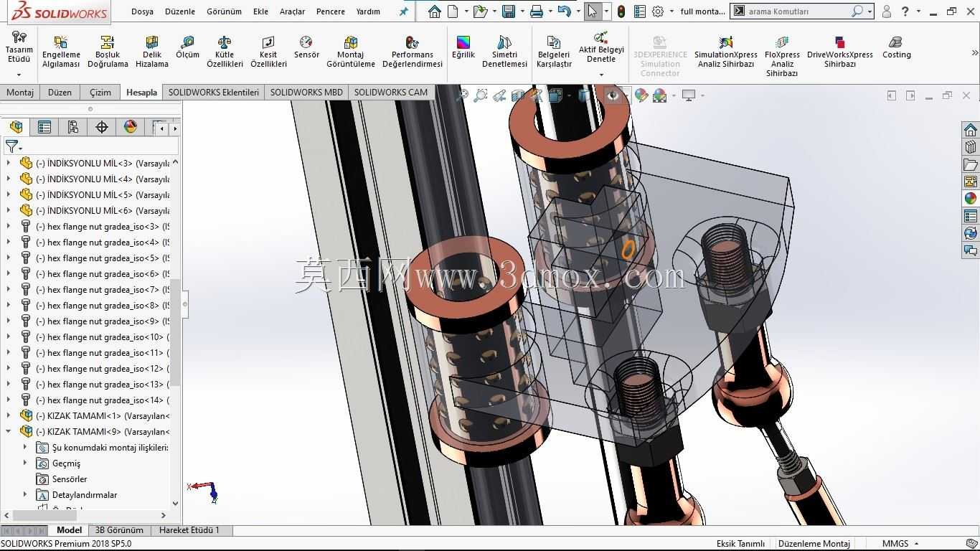Save the document with diskette icon
980x551 pixels.
[509, 11]
